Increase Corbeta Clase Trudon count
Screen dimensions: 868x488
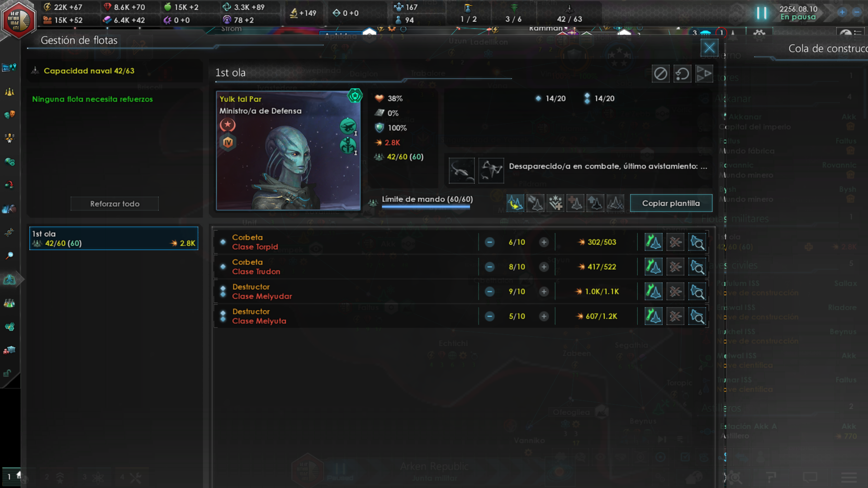coord(544,267)
